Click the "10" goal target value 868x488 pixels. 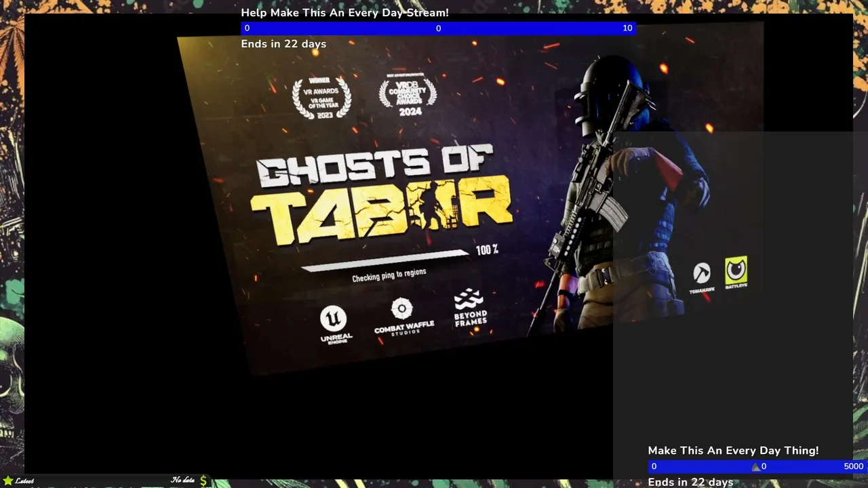click(627, 28)
